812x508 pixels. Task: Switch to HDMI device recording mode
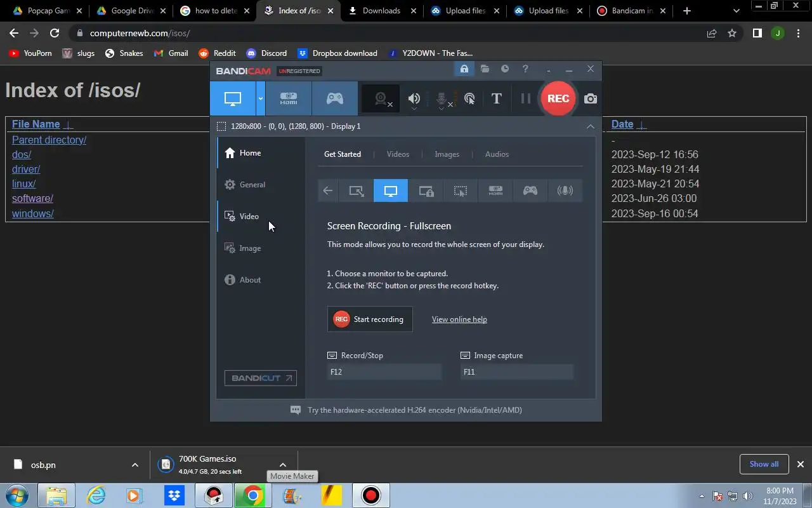click(x=289, y=98)
